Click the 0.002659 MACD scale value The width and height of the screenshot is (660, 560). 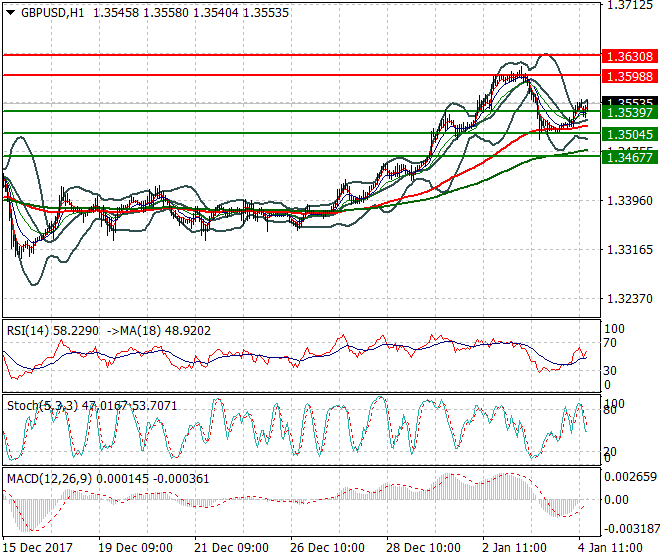point(631,477)
